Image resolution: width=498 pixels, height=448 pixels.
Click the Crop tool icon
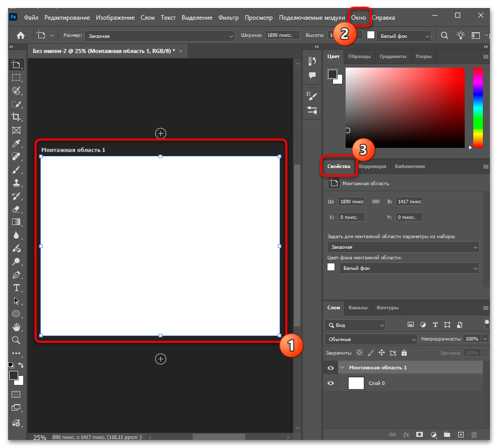tap(16, 117)
